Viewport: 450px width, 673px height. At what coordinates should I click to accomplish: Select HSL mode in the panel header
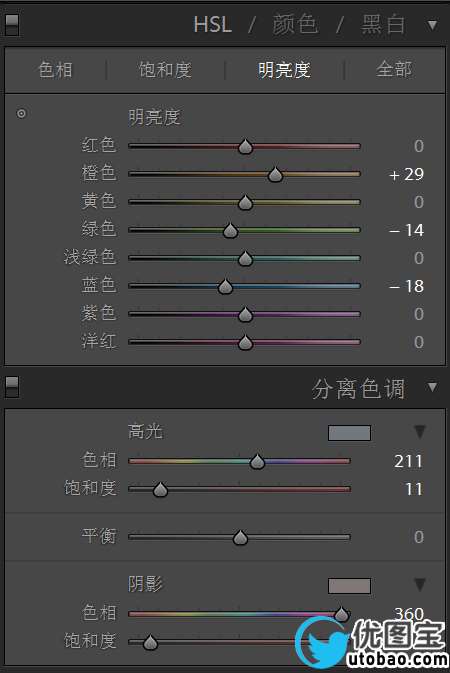pyautogui.click(x=213, y=24)
